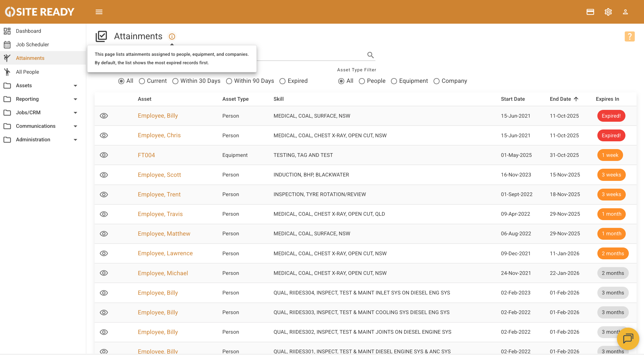Open the Employee, Scott asset link
The width and height of the screenshot is (644, 355).
(x=159, y=175)
